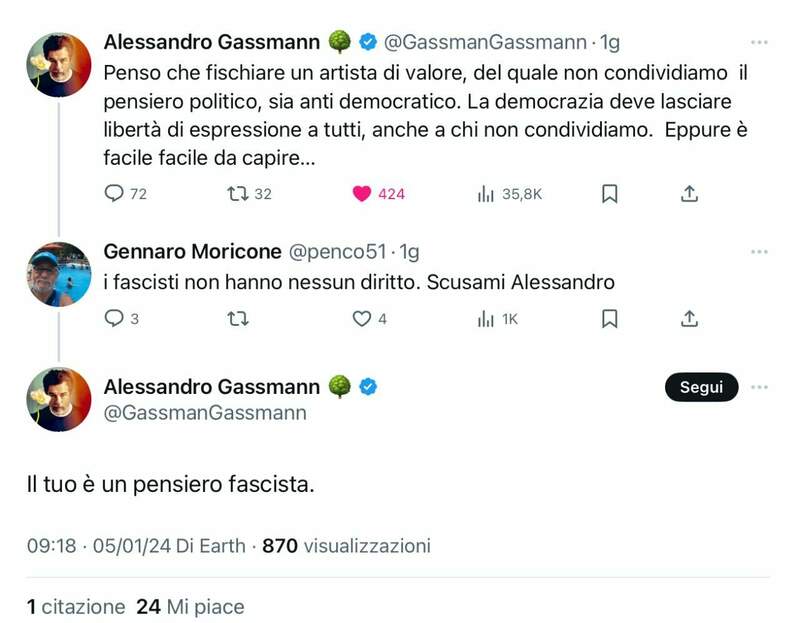
Task: Open more options next to Segui button
Action: [759, 387]
